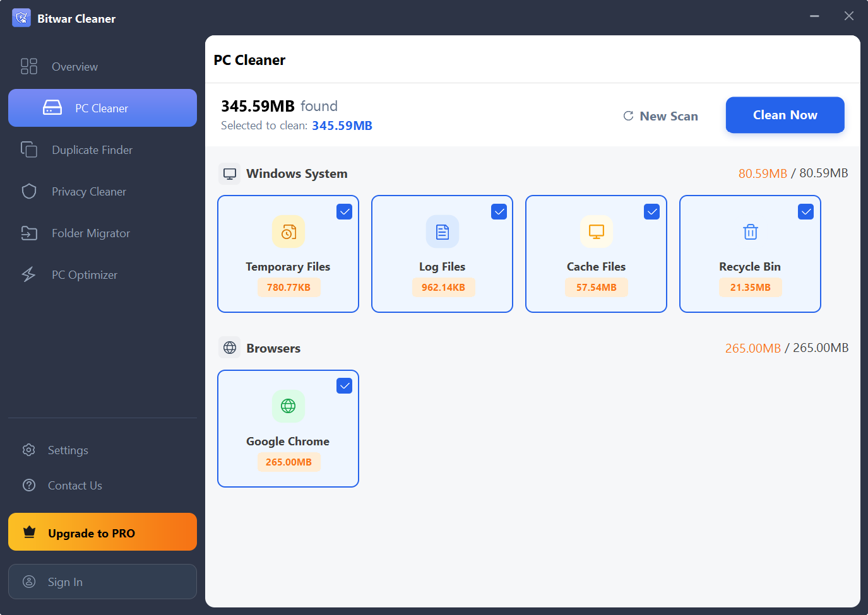Screen dimensions: 868x615
Task: Click the PC Cleaner drive icon
Action: 52,108
